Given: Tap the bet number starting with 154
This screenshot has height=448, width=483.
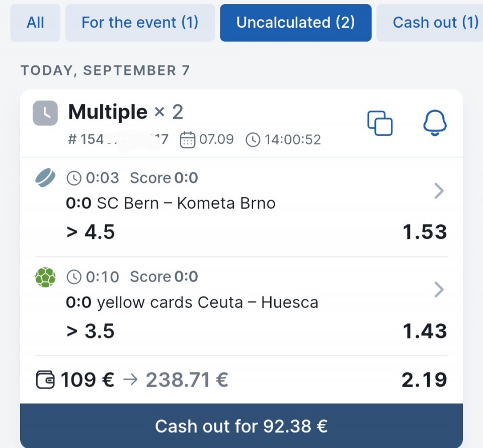Looking at the screenshot, I should [x=118, y=139].
